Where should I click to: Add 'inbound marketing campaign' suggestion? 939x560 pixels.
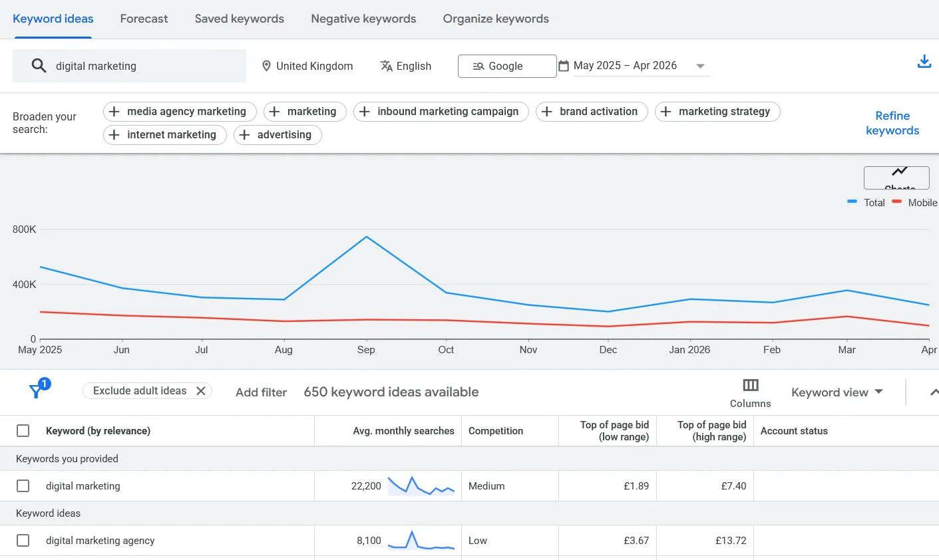click(441, 112)
